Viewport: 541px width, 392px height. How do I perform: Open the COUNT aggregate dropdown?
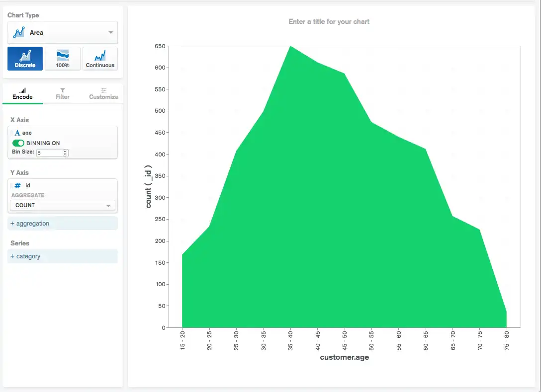click(x=62, y=205)
